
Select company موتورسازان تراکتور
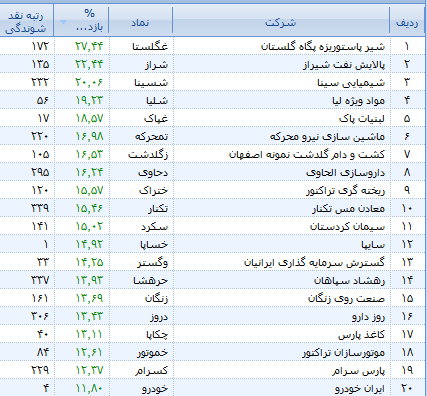pos(344,352)
